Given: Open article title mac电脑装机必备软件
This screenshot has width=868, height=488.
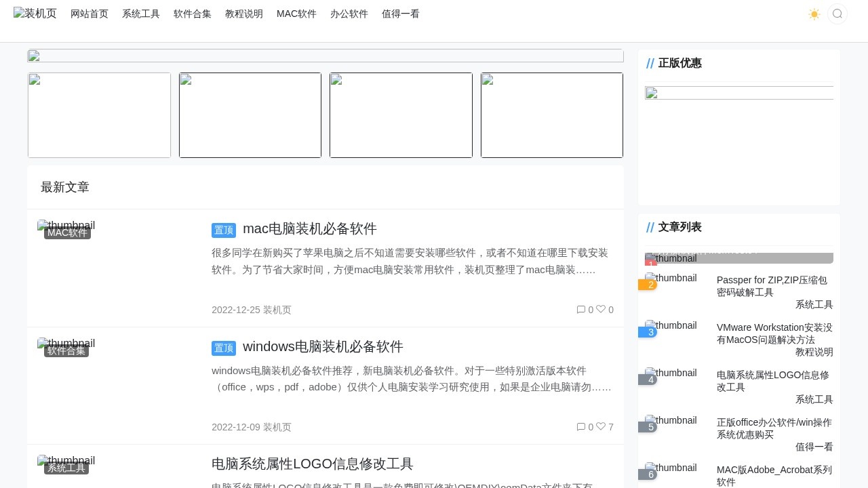Looking at the screenshot, I should pos(309,228).
